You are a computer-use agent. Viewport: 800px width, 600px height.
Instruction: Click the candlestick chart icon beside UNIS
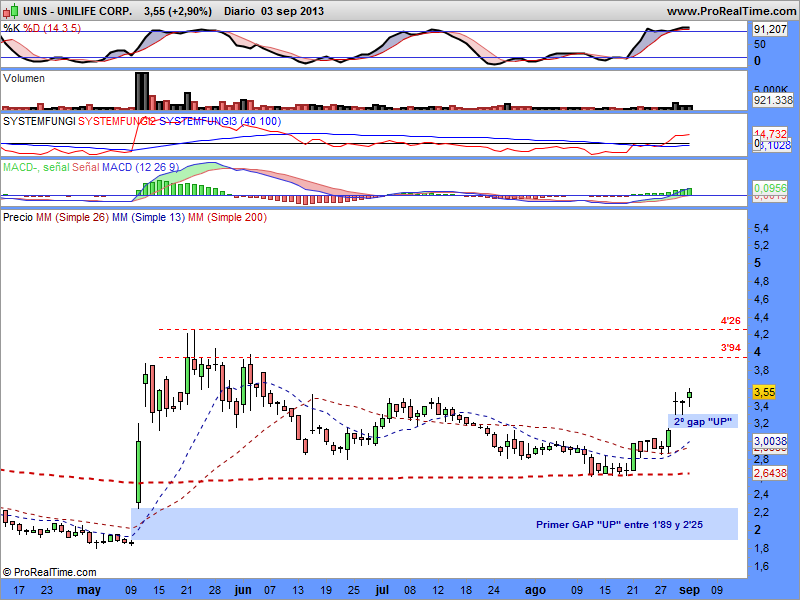[x=11, y=11]
